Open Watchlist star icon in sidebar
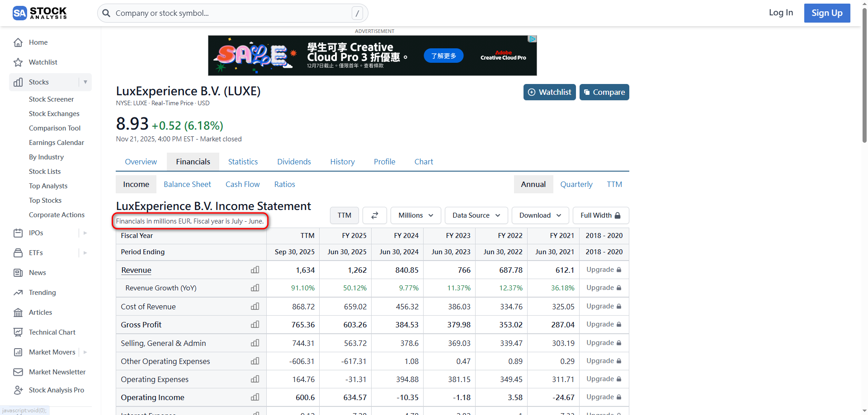The height and width of the screenshot is (415, 868). (18, 62)
